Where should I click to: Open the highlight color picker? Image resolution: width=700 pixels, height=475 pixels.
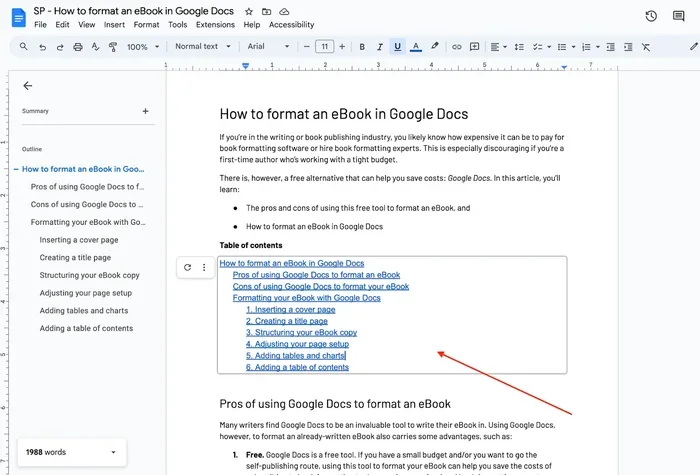coord(434,46)
